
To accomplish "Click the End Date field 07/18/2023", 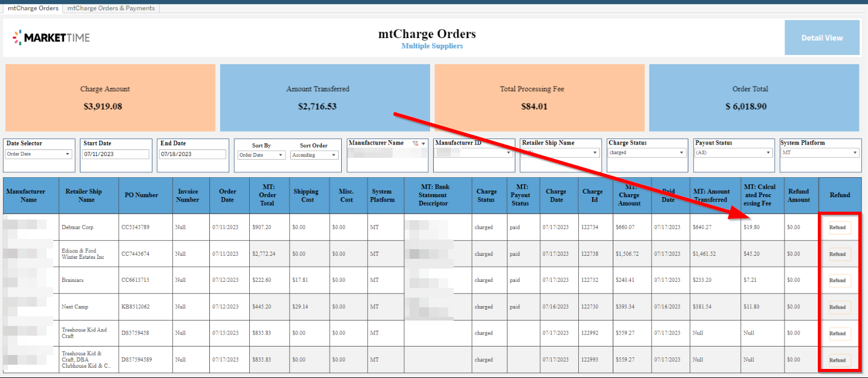I will point(192,154).
